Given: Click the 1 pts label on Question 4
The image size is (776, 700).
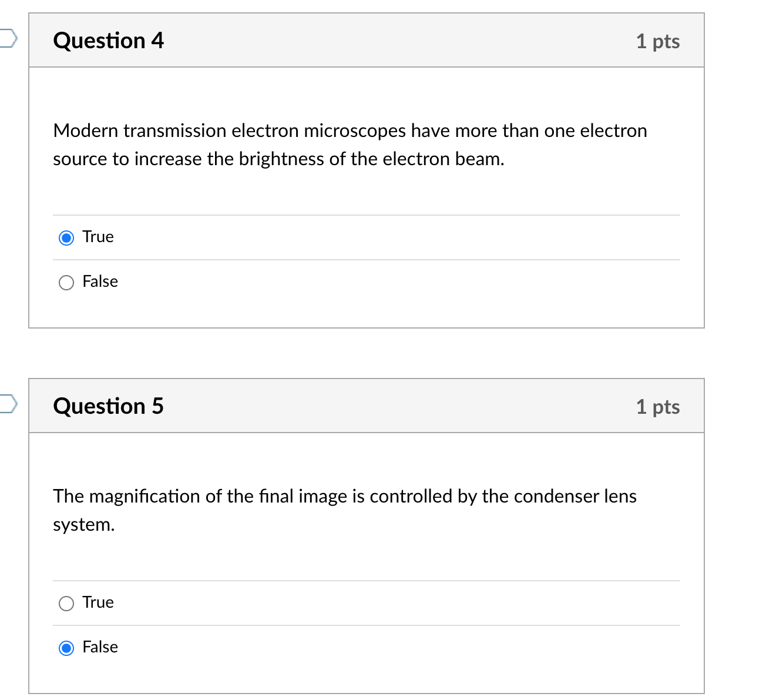Looking at the screenshot, I should [x=658, y=41].
